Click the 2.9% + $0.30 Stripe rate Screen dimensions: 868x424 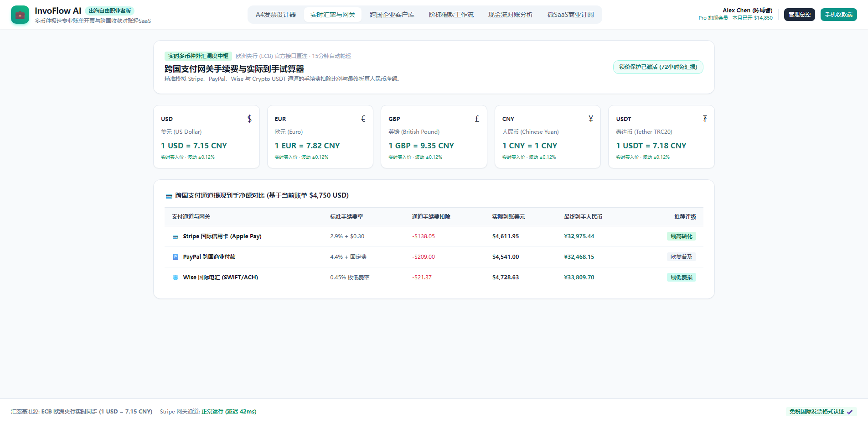tap(347, 236)
